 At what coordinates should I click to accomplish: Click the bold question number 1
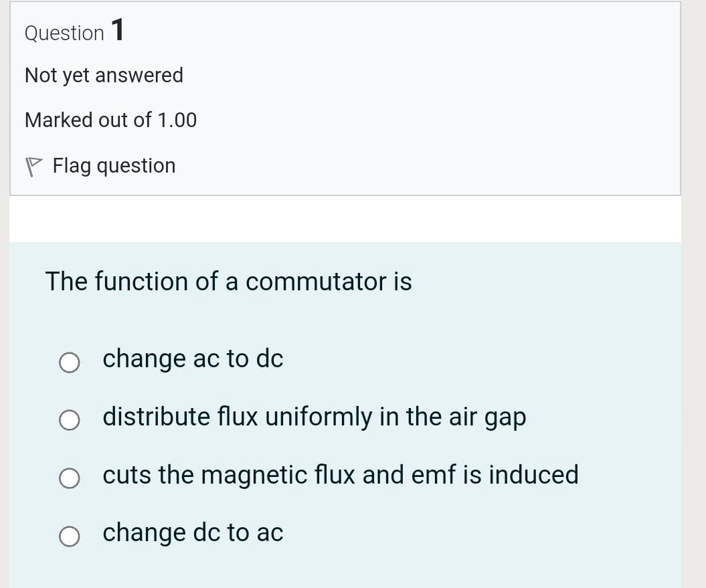coord(117,31)
